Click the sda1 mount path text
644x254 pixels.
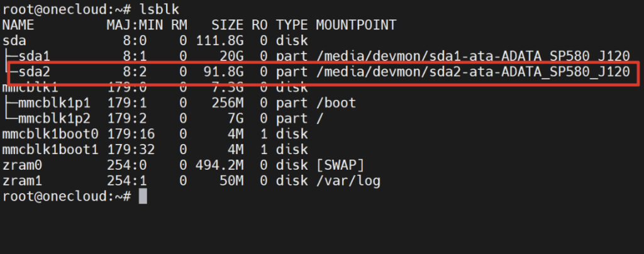tap(473, 56)
